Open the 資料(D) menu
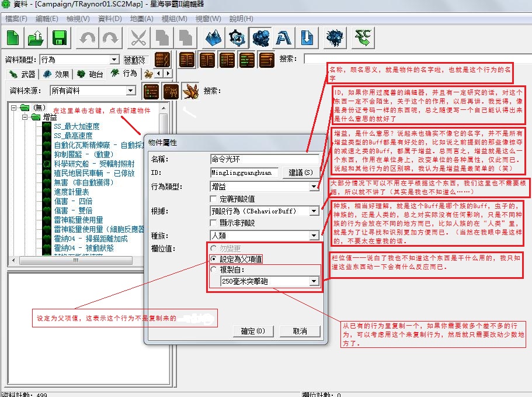 click(x=110, y=19)
